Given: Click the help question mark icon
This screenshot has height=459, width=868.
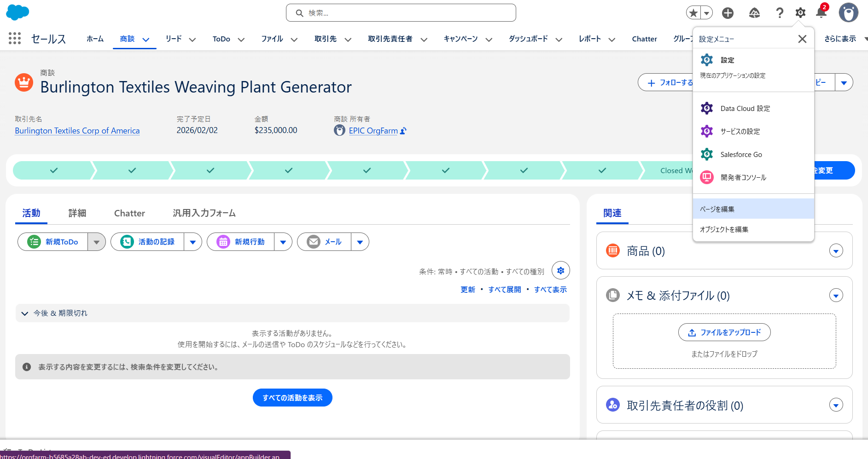Looking at the screenshot, I should (x=779, y=13).
